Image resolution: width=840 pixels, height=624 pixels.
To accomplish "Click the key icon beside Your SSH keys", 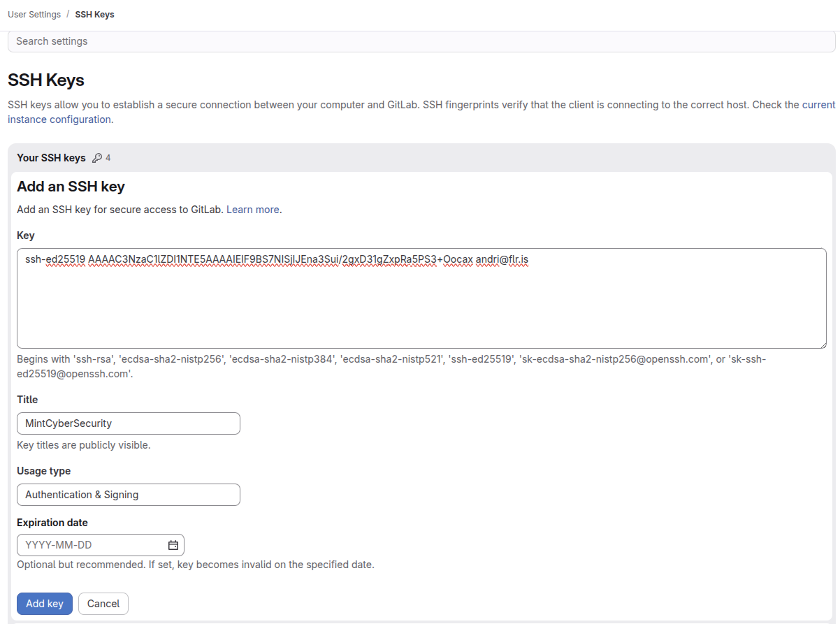I will (97, 158).
